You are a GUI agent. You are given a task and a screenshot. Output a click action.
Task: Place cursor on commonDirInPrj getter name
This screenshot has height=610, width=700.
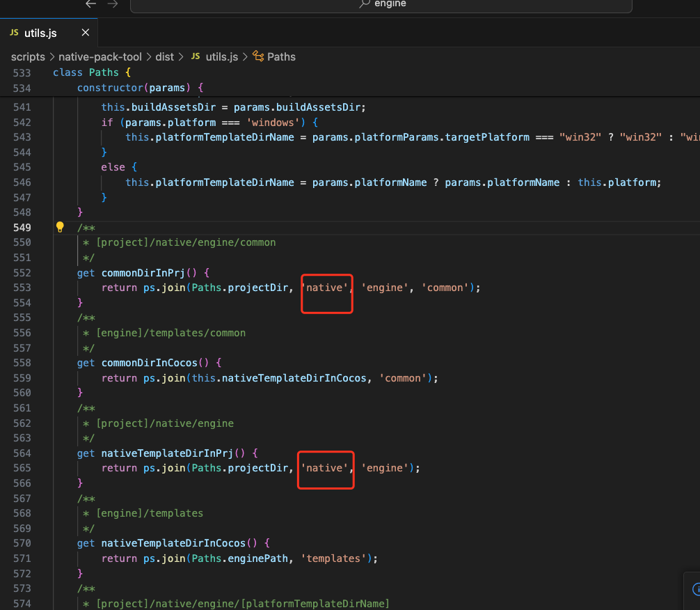click(x=143, y=272)
